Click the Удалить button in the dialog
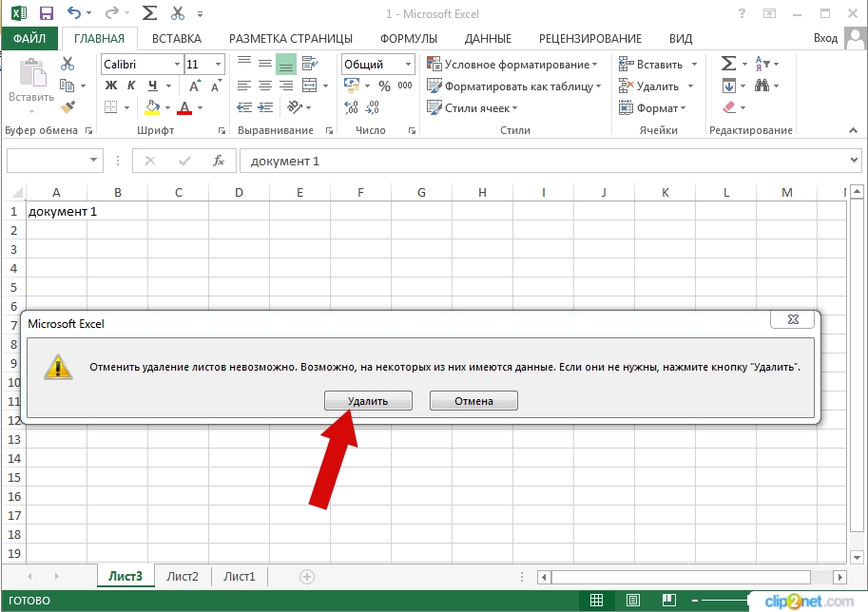 pyautogui.click(x=368, y=401)
